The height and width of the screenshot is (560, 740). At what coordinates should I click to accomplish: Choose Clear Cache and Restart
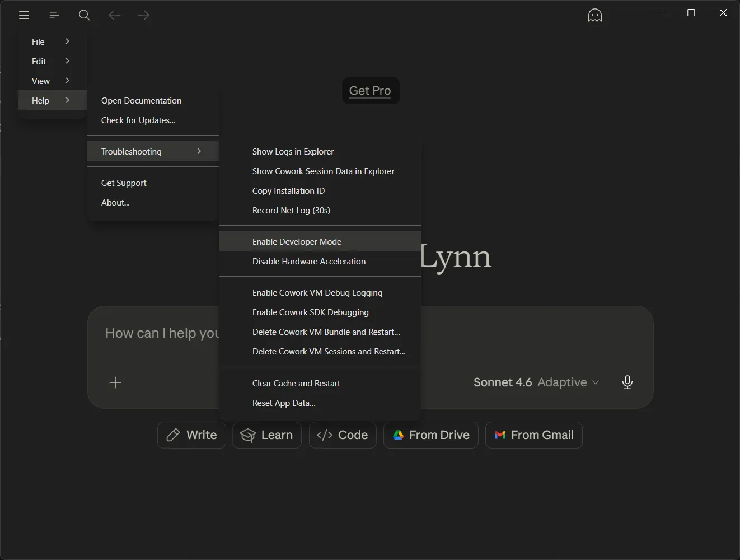pos(320,383)
